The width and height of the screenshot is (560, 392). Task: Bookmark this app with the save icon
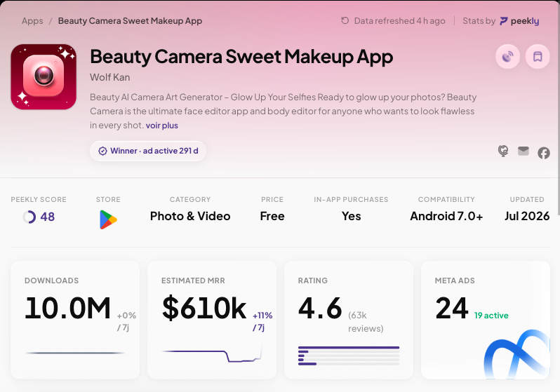[538, 56]
